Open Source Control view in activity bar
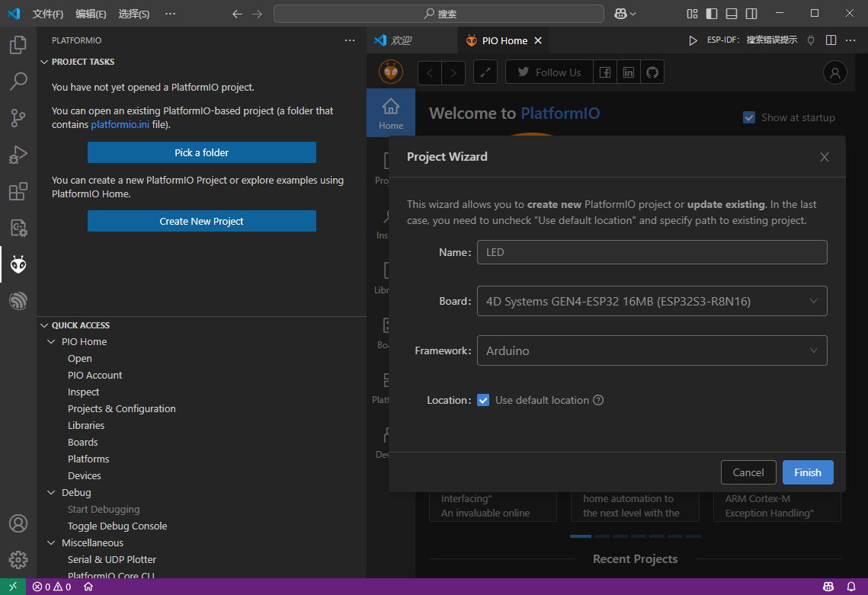868x595 pixels. [x=18, y=118]
